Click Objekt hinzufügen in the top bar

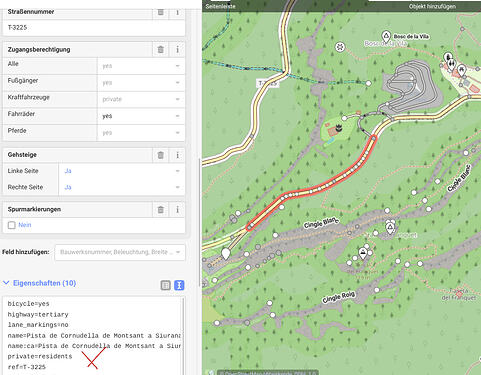432,6
